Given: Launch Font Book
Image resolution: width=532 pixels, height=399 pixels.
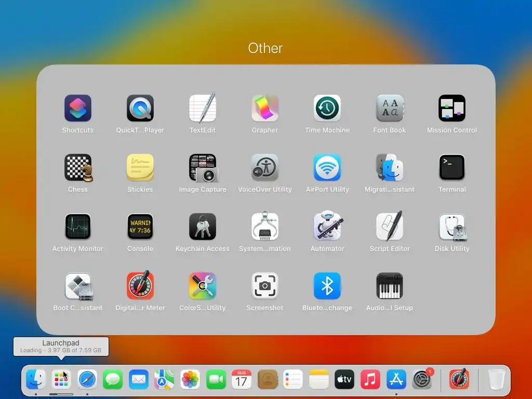Looking at the screenshot, I should (390, 108).
